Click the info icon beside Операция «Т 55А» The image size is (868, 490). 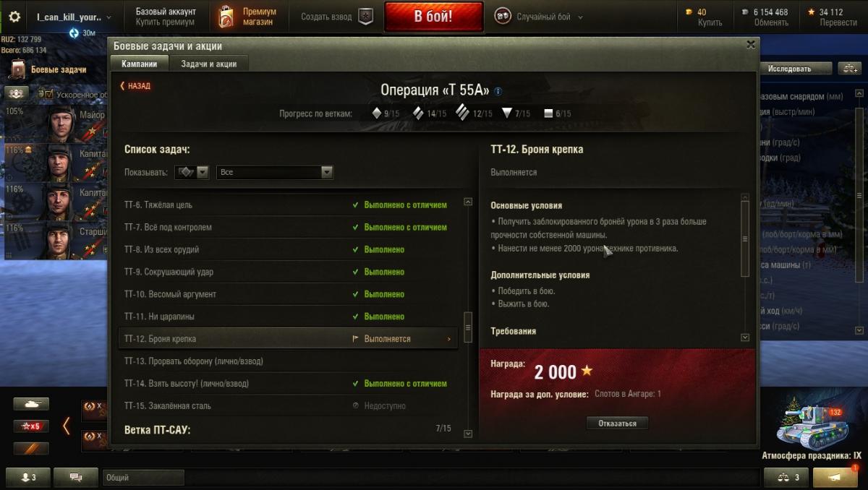(498, 91)
